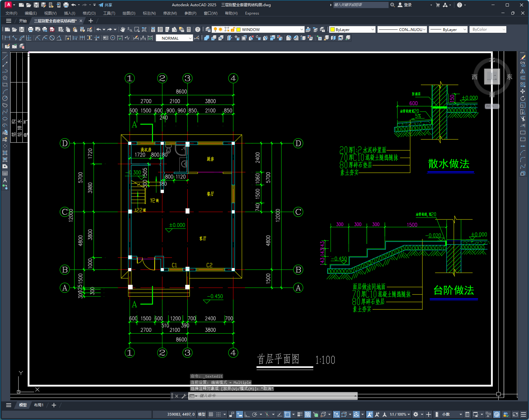The image size is (529, 420).
Task: Toggle grid display in status bar
Action: tap(211, 414)
